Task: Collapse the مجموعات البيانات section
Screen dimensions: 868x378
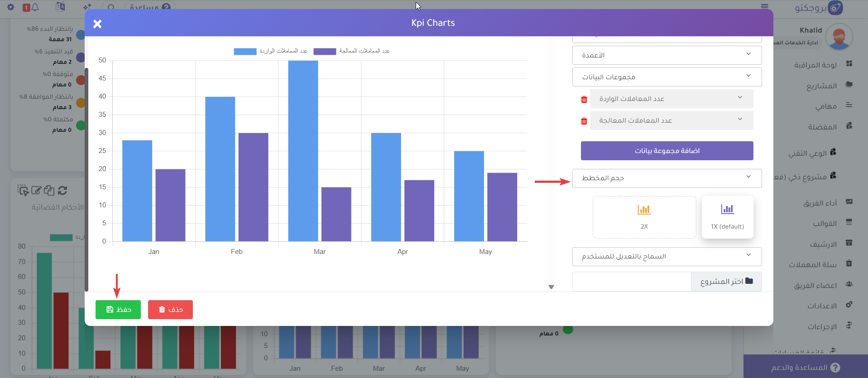Action: pos(667,77)
